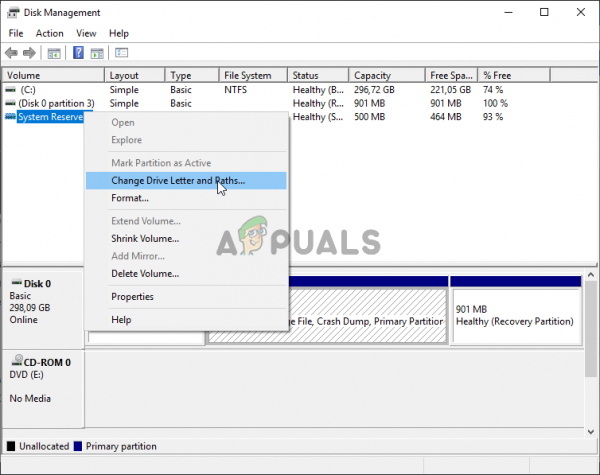Open the blue Help question-mark icon
Viewport: 600px width, 475px height.
78,52
